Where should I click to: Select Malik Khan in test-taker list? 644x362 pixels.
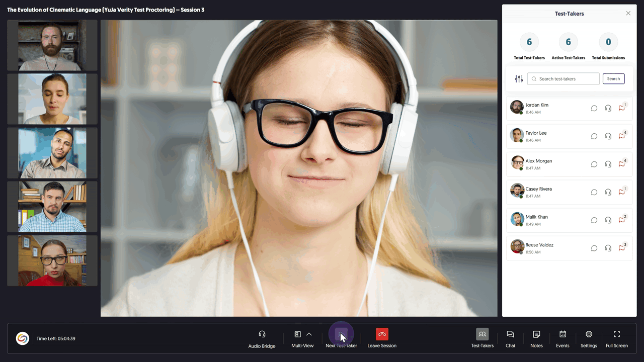point(536,217)
